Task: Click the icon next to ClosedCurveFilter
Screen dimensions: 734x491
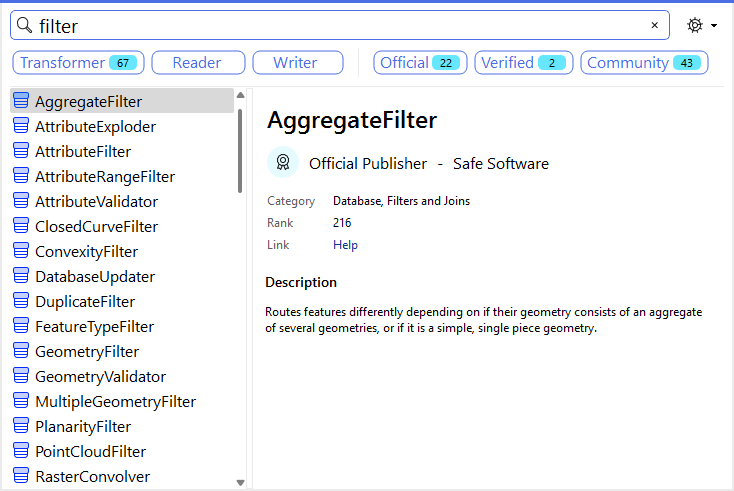Action: (21, 227)
